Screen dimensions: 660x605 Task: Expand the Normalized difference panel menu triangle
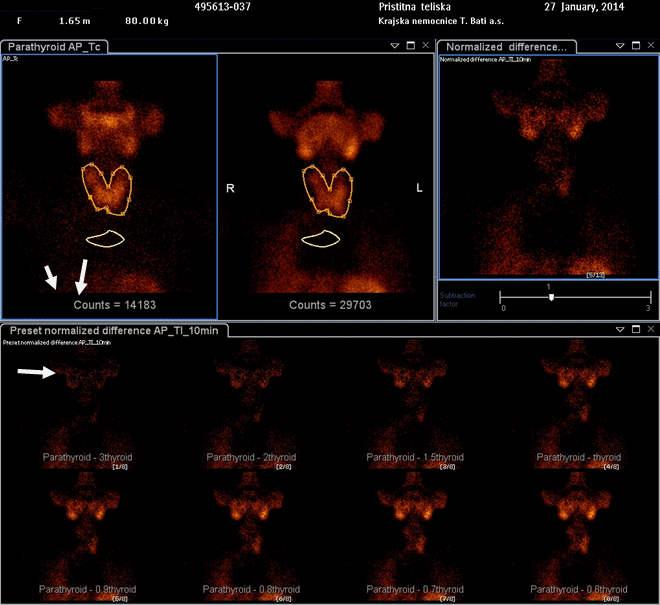tap(620, 46)
